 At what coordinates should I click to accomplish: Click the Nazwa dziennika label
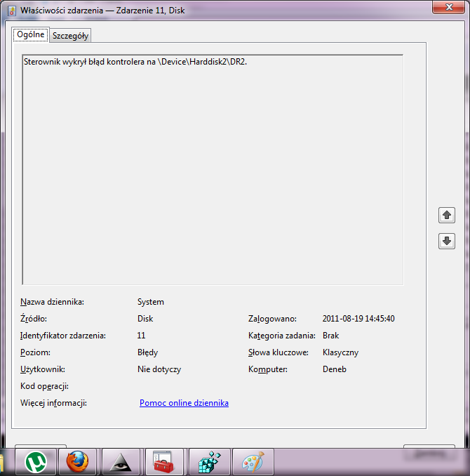52,302
